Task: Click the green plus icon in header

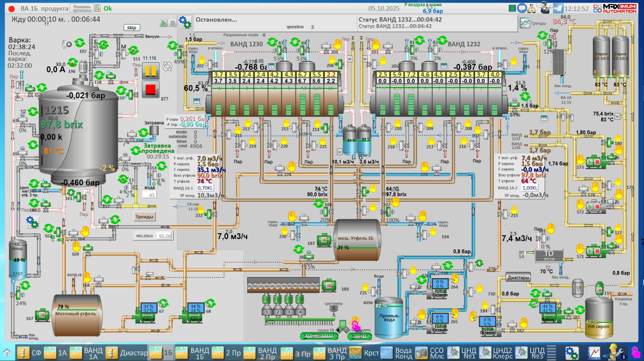Action: tap(512, 8)
